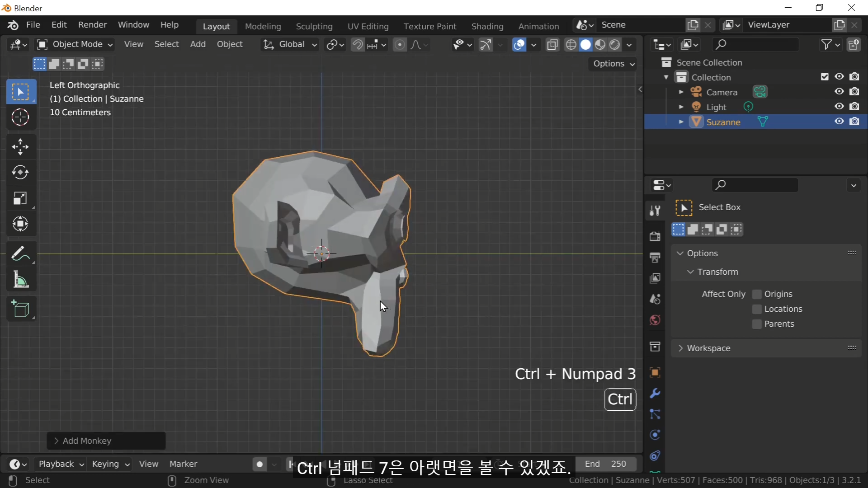Activate the Rotate tool

click(20, 173)
